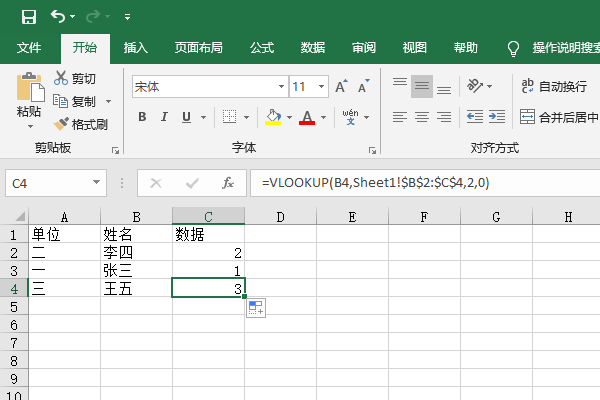The image size is (600, 400).
Task: Click the Cut (剪切) scissors icon
Action: pyautogui.click(x=63, y=78)
